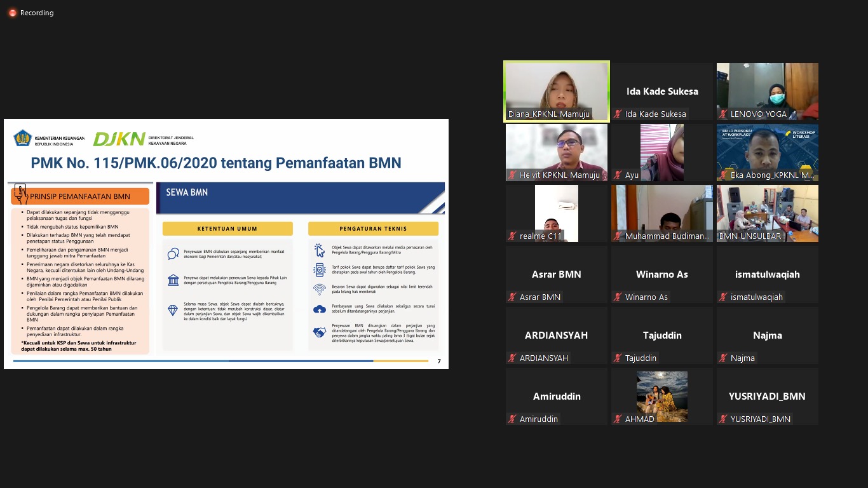Click muted mic icon beside Ida Kade Sukesa
This screenshot has height=488, width=868.
pos(618,114)
